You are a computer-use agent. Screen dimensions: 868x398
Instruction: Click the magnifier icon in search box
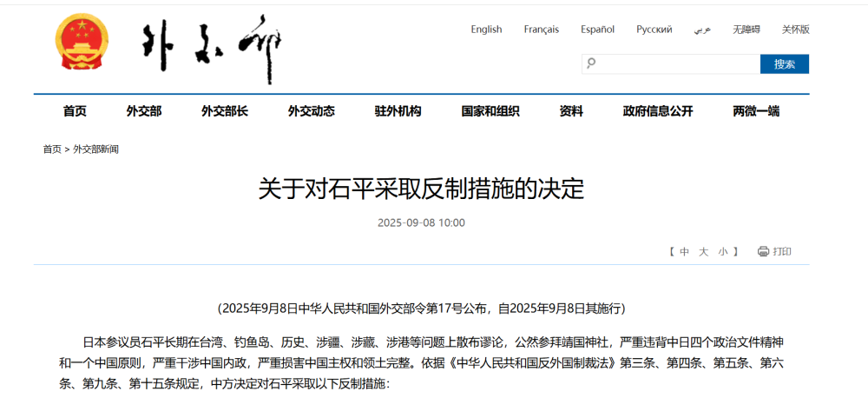tap(591, 63)
